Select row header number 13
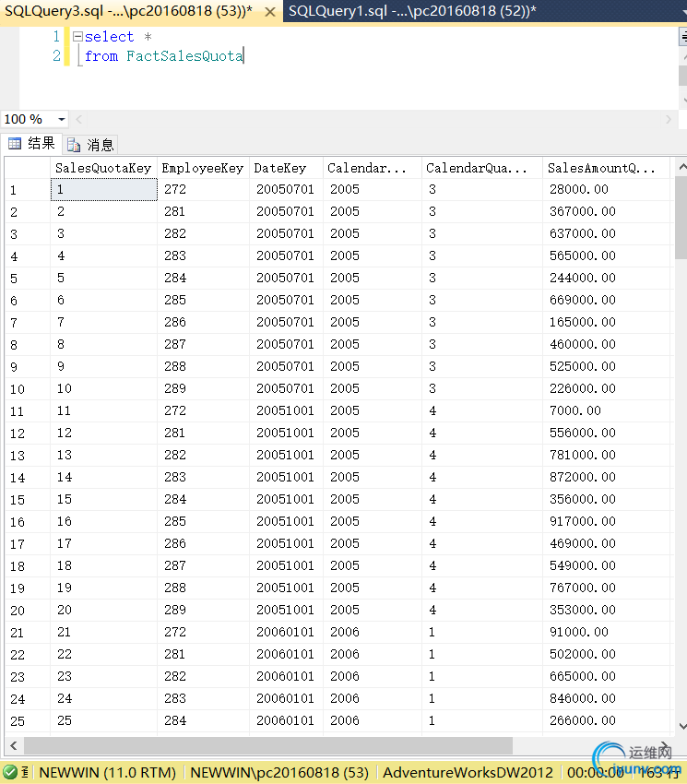687x784 pixels. 28,456
